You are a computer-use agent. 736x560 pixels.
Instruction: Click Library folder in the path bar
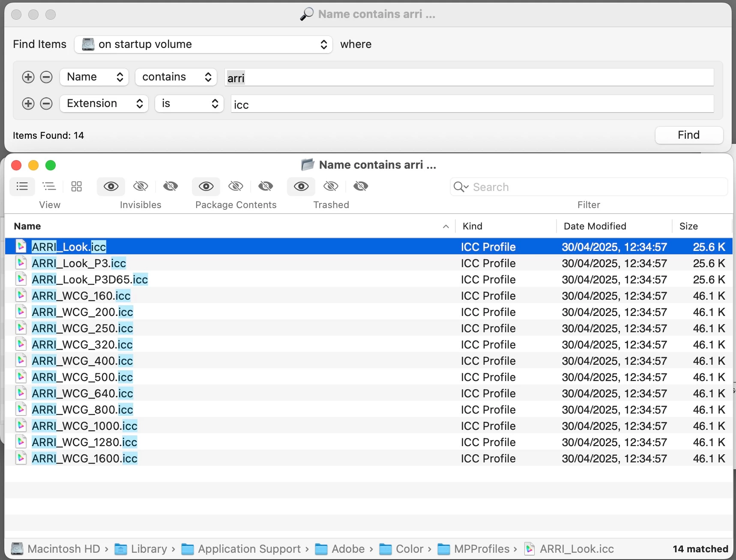[141, 549]
